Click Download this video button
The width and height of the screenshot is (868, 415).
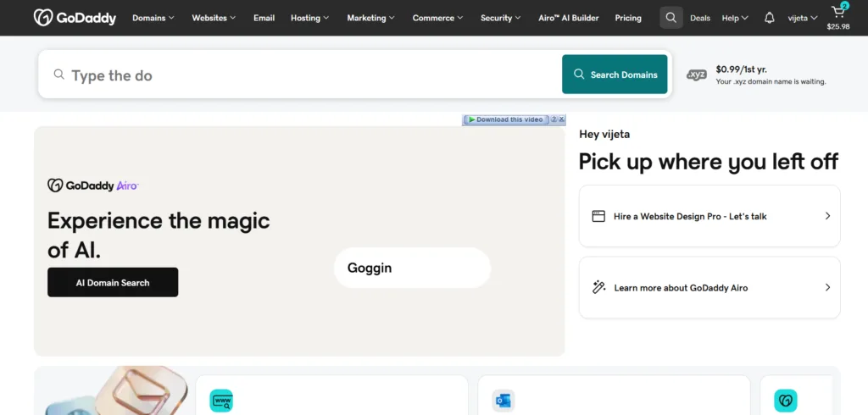507,119
